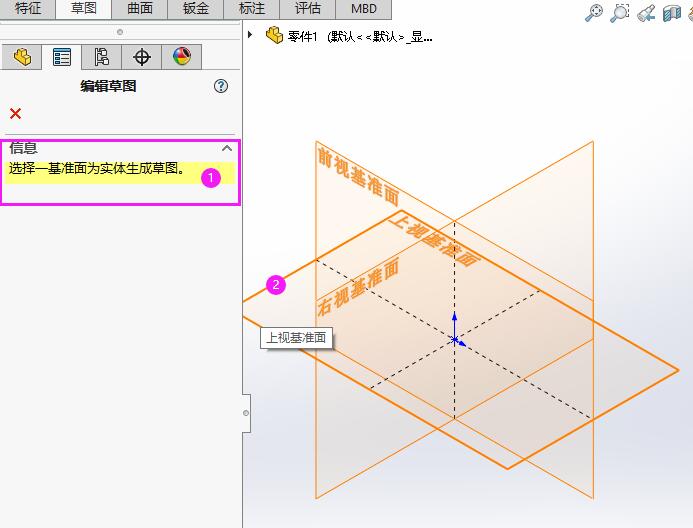This screenshot has width=693, height=528.
Task: Click the Section View icon
Action: (672, 13)
